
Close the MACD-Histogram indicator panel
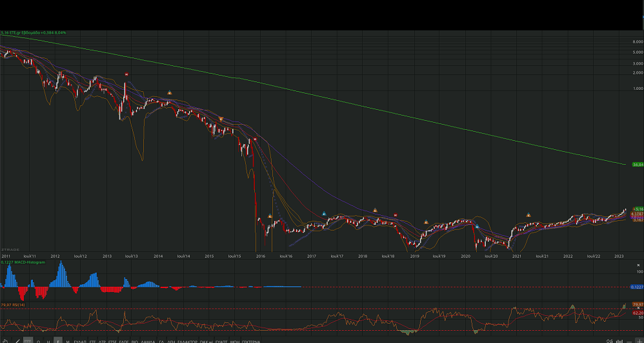click(638, 265)
